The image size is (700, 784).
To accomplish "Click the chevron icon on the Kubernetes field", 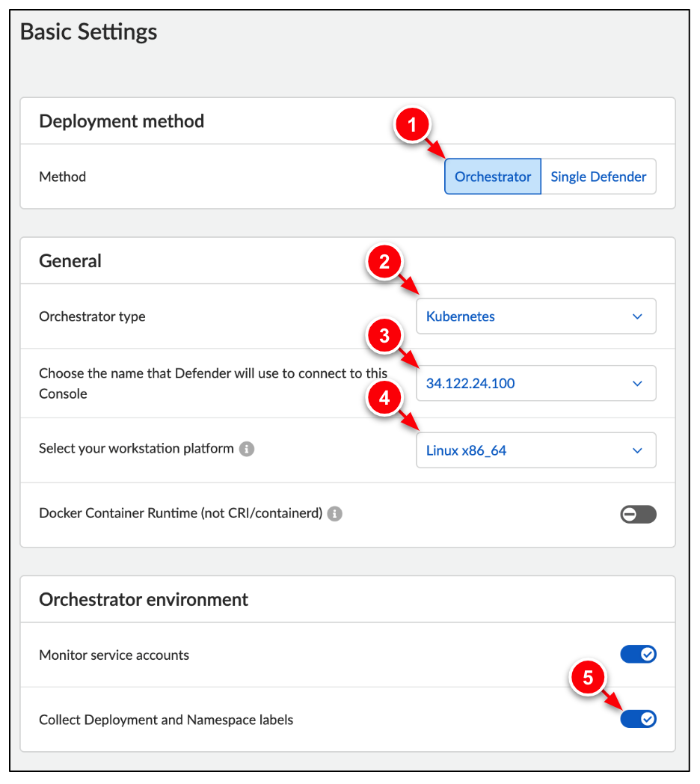I will tap(637, 316).
